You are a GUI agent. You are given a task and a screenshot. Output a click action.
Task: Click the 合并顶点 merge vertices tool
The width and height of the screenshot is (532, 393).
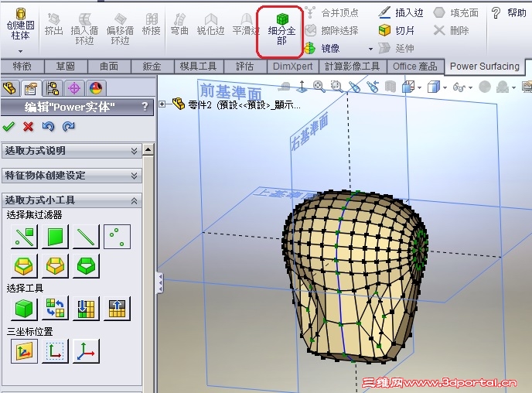[x=332, y=13]
